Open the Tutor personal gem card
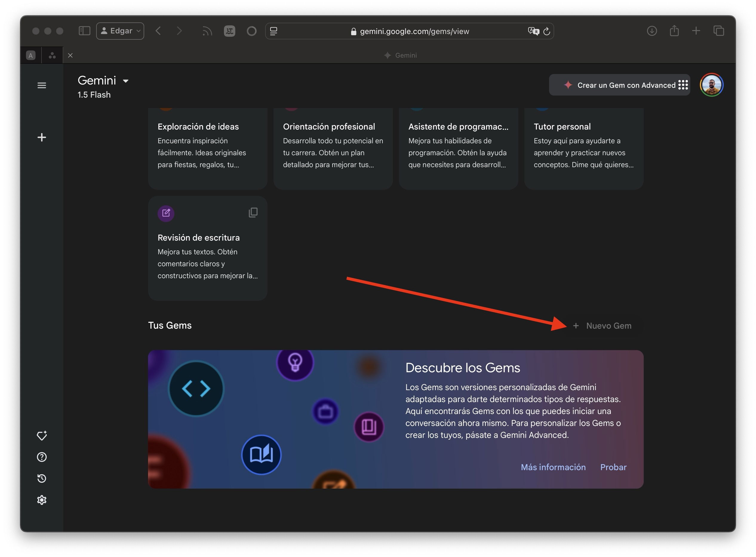Image resolution: width=756 pixels, height=557 pixels. pyautogui.click(x=584, y=148)
